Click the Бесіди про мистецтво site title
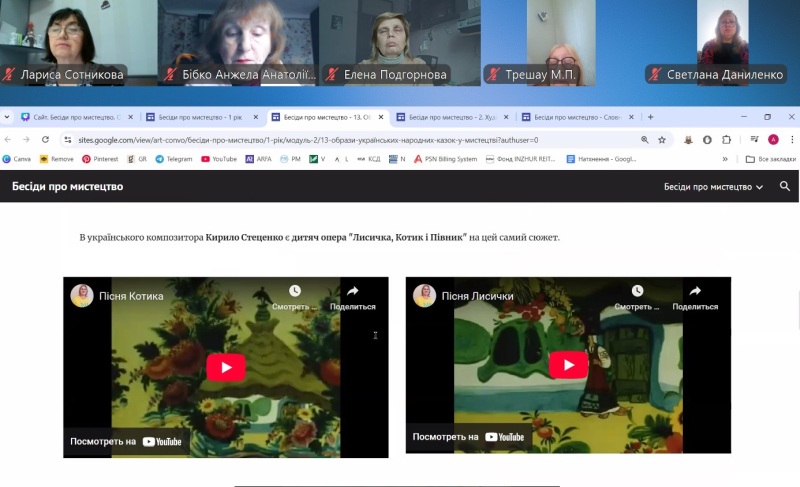Screen dimensions: 800x487 (x=68, y=187)
